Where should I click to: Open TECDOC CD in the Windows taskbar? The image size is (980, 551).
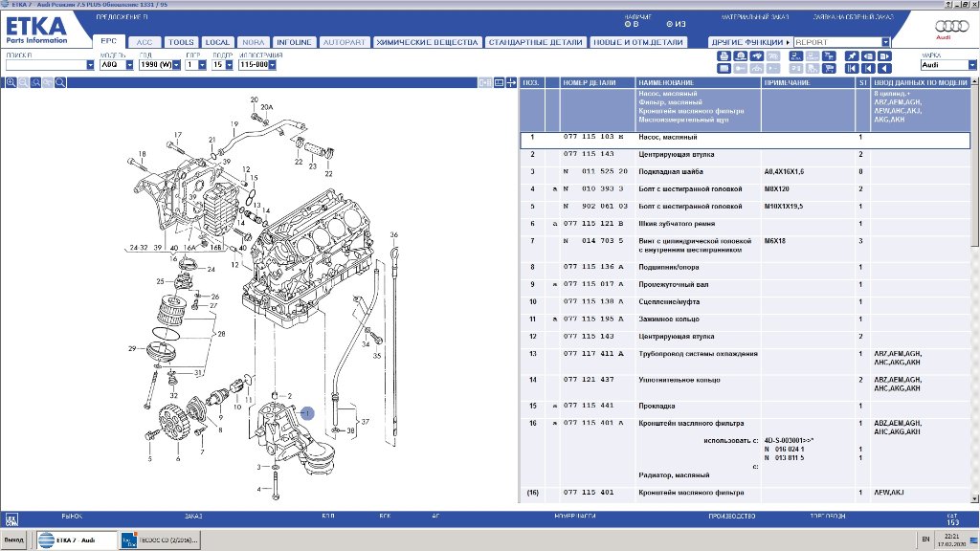coord(160,541)
